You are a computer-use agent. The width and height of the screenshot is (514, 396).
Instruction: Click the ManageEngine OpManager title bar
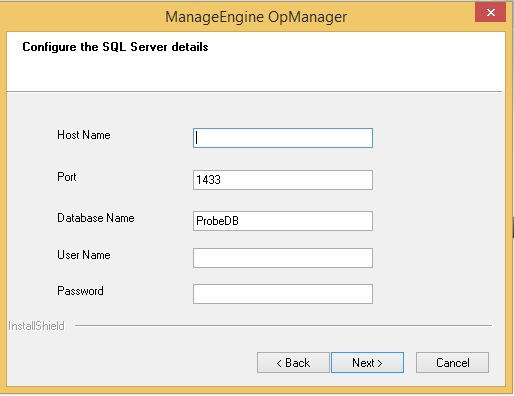pyautogui.click(x=256, y=17)
